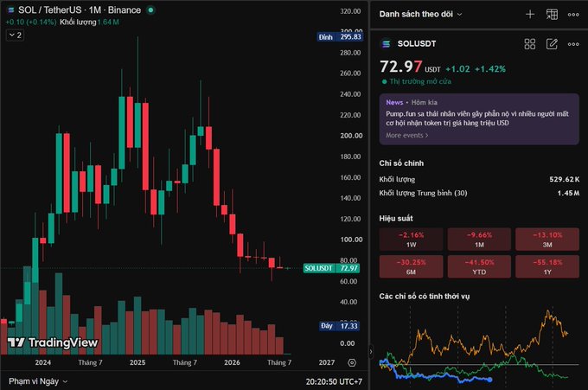Click the Khối lượng Trung bình 1.45M value
The width and height of the screenshot is (588, 390).
(x=568, y=193)
